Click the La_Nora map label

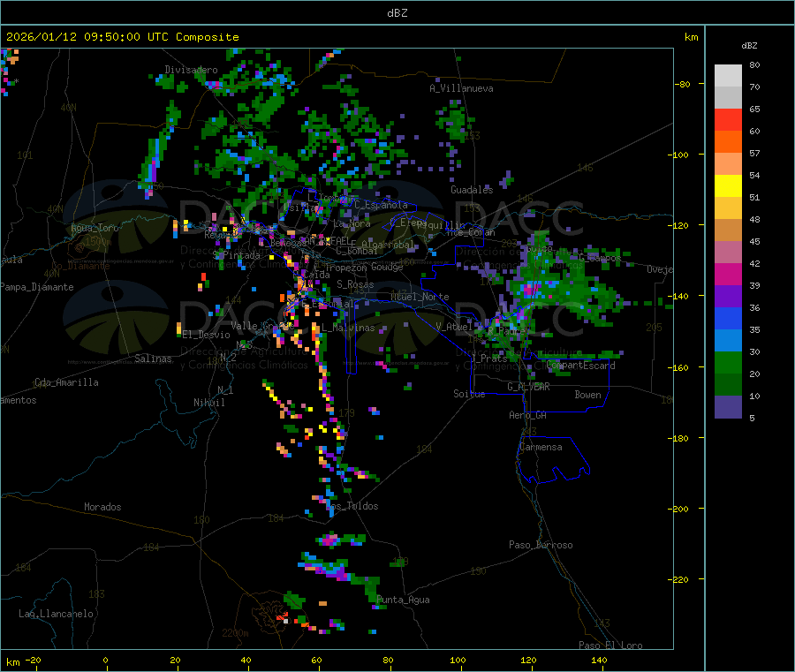[x=352, y=223]
